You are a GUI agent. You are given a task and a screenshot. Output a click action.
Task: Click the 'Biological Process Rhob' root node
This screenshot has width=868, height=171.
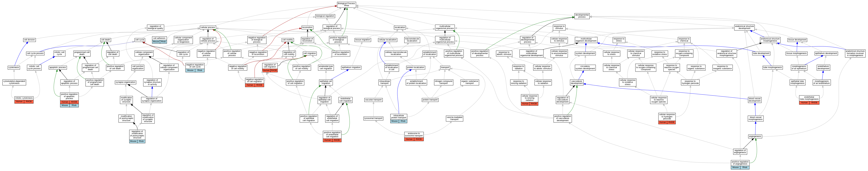click(346, 4)
